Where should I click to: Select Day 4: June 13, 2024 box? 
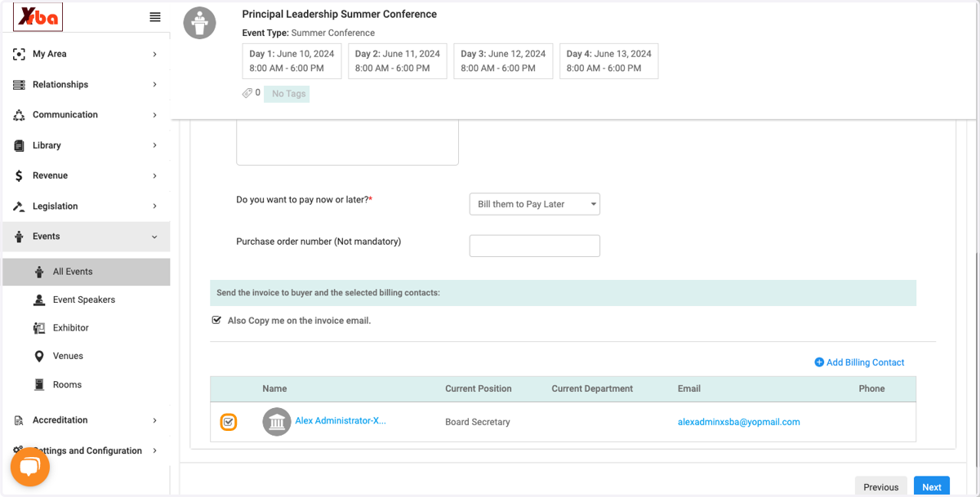pyautogui.click(x=608, y=61)
